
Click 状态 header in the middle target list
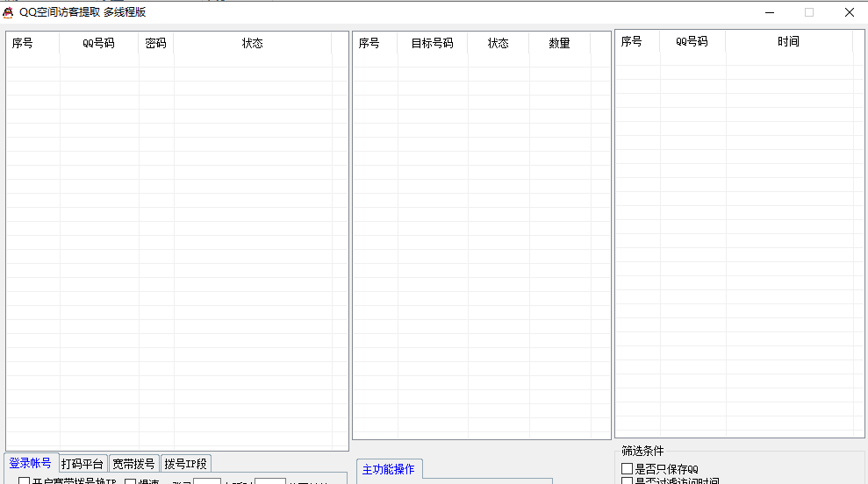pos(498,43)
